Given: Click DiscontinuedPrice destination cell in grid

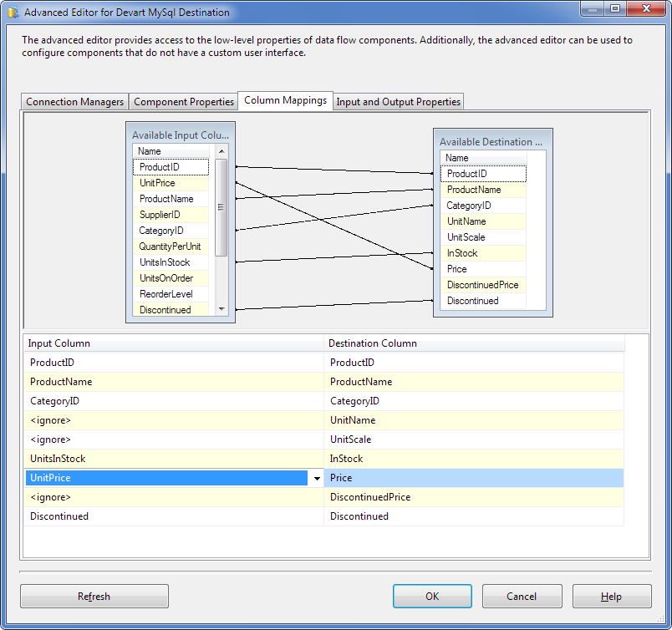Looking at the screenshot, I should [474, 497].
